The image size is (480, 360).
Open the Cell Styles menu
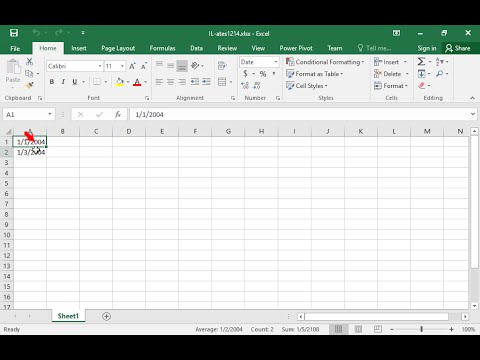click(307, 86)
